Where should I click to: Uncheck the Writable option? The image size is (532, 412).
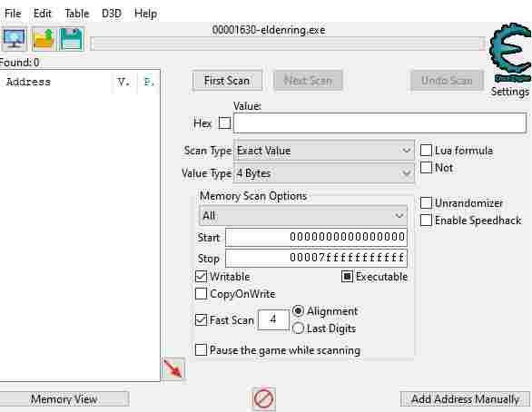(201, 277)
